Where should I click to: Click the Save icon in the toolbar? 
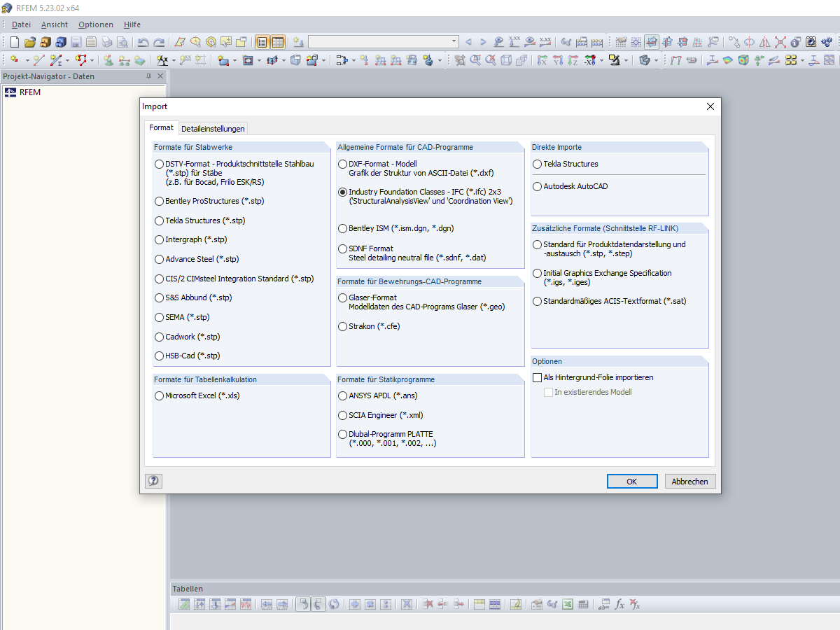75,41
